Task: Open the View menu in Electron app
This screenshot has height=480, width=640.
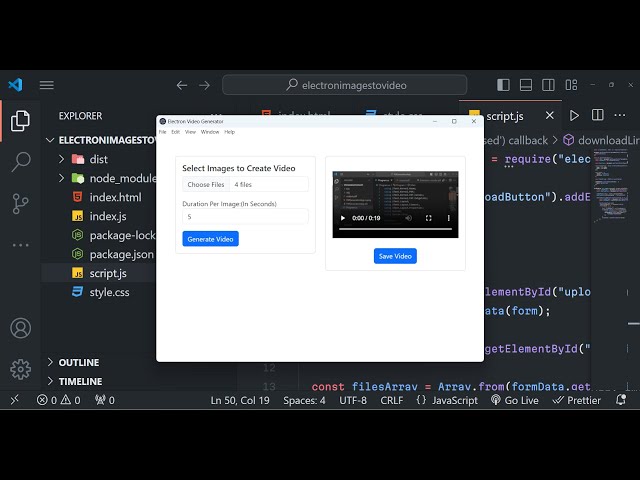Action: coord(190,132)
